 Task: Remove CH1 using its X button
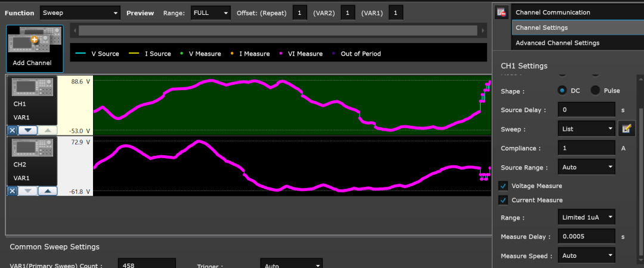(x=12, y=130)
